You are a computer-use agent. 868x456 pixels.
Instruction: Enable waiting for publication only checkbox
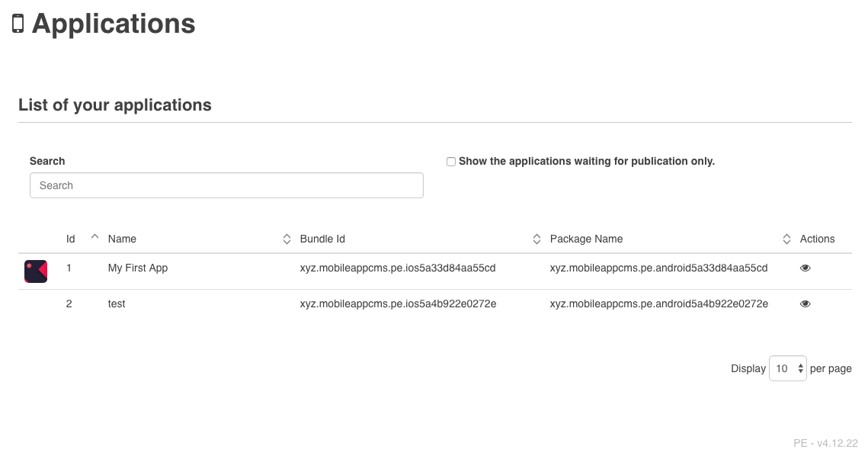[451, 162]
